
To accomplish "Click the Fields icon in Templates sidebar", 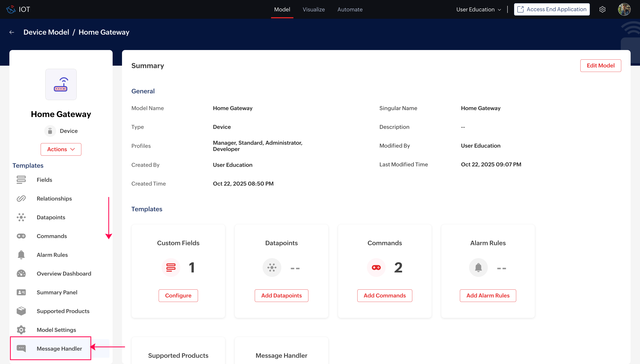I will point(21,180).
